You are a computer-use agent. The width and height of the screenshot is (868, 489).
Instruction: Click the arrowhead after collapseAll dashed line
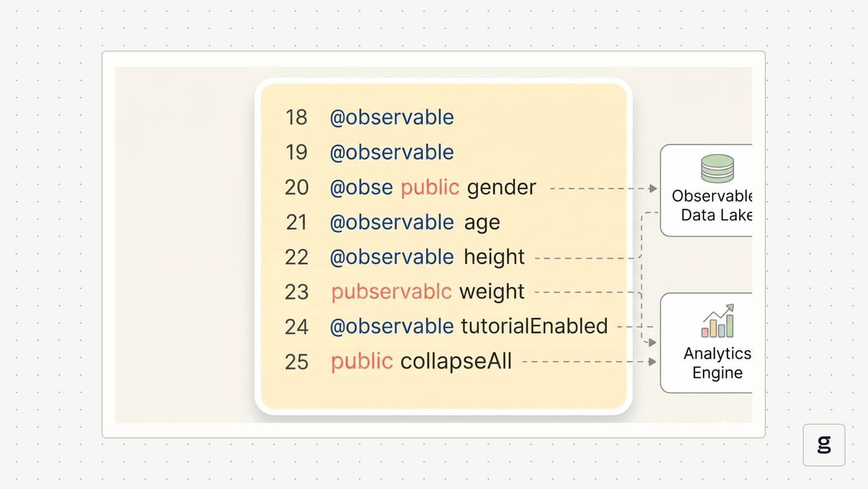(x=652, y=361)
